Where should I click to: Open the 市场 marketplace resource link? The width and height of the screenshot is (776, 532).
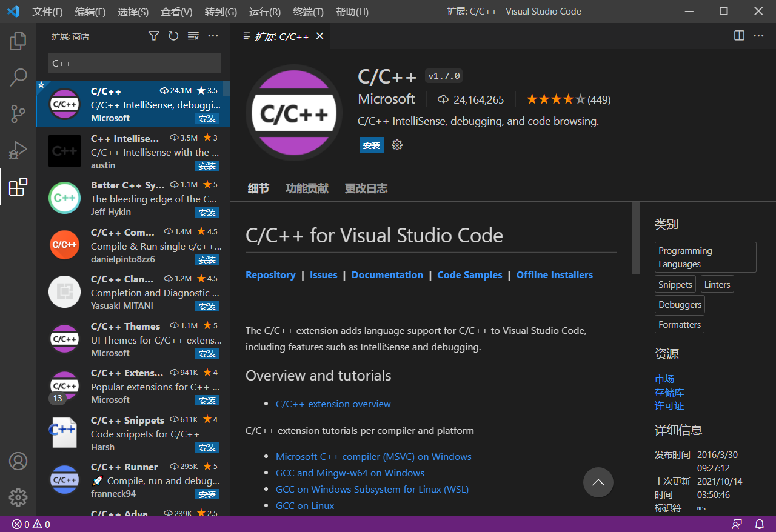(664, 379)
